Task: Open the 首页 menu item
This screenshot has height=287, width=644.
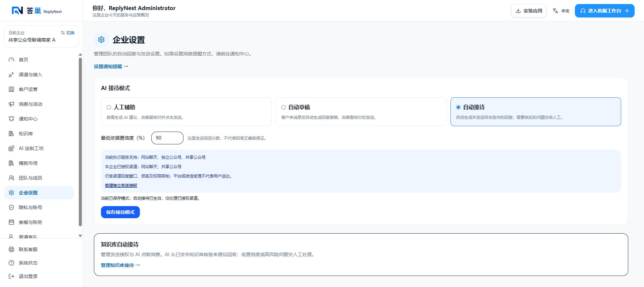Action: [x=39, y=60]
